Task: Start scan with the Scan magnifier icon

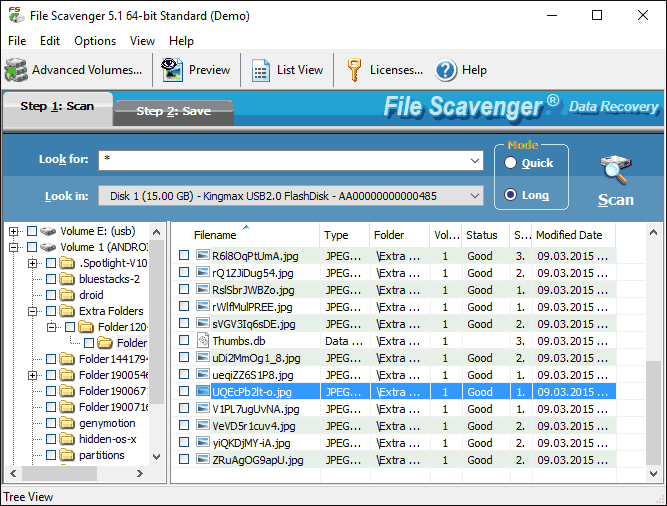Action: (x=615, y=171)
